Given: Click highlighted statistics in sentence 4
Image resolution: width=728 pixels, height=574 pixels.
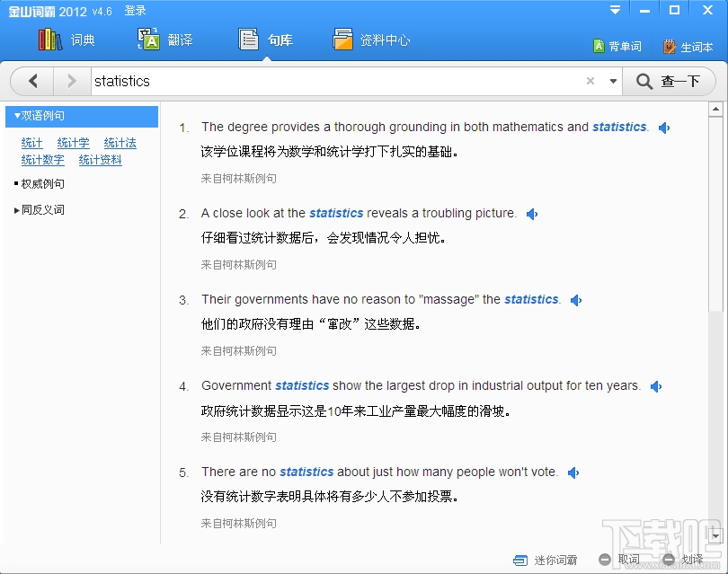Looking at the screenshot, I should pos(302,386).
